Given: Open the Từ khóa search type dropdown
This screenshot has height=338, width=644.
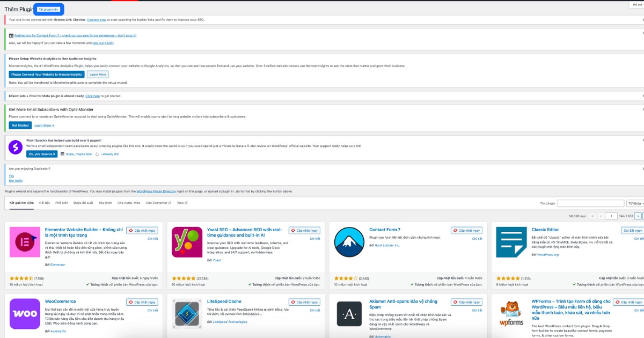Looking at the screenshot, I should coord(635,203).
